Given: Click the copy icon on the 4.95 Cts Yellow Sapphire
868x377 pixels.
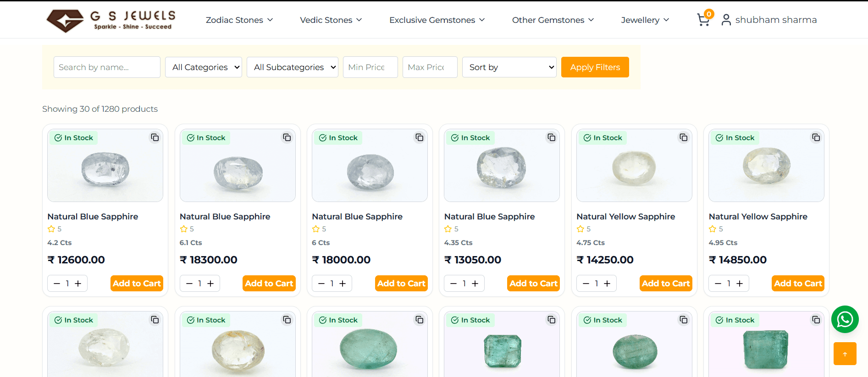Looking at the screenshot, I should click(x=816, y=137).
